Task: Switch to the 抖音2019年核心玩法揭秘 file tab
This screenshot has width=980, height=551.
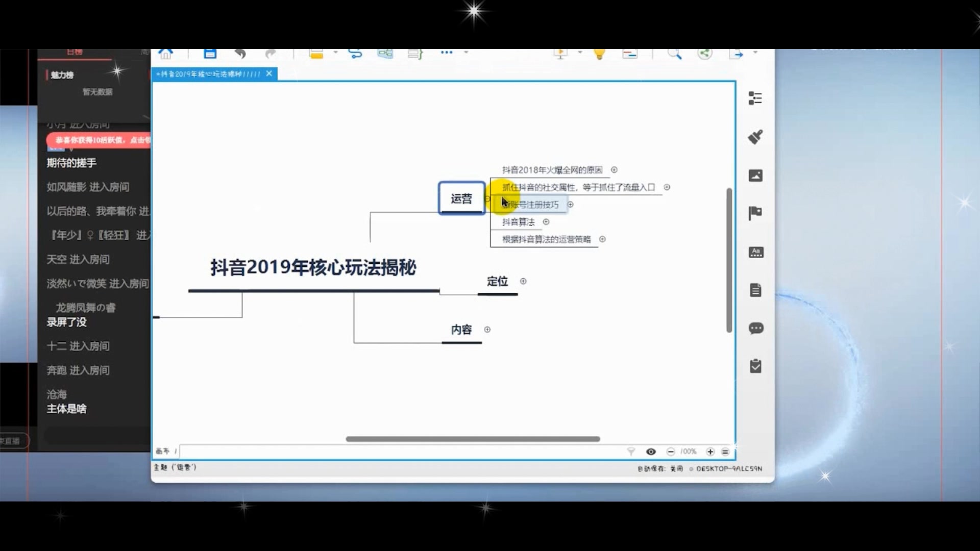Action: (208, 74)
